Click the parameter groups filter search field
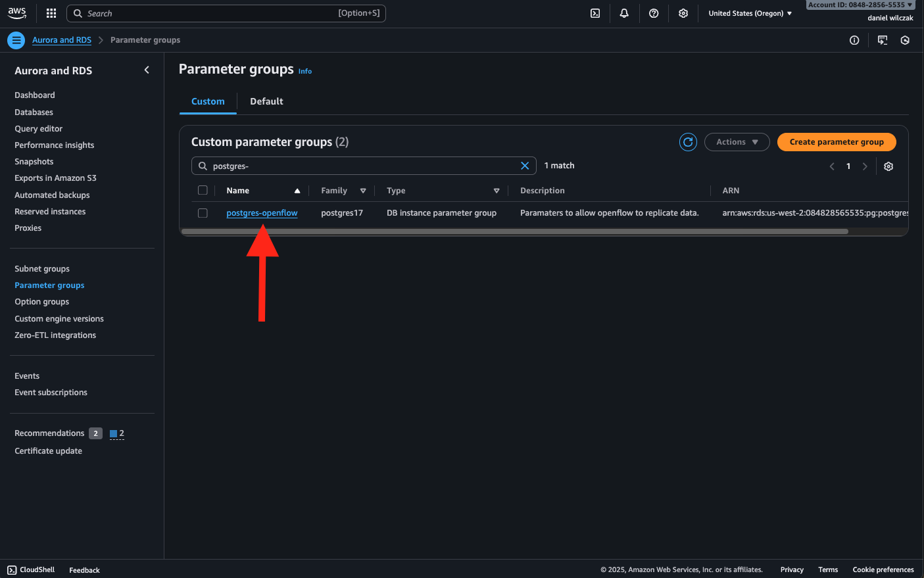924x578 pixels. [362, 166]
